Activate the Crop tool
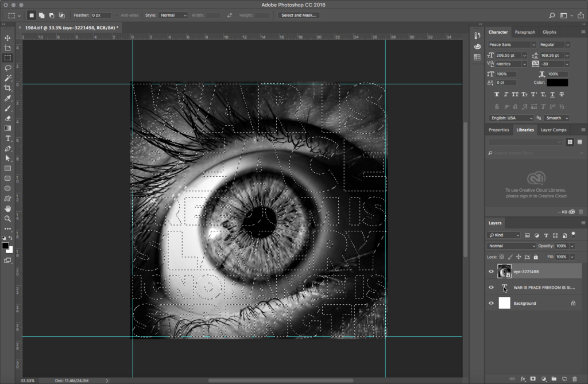 point(7,88)
